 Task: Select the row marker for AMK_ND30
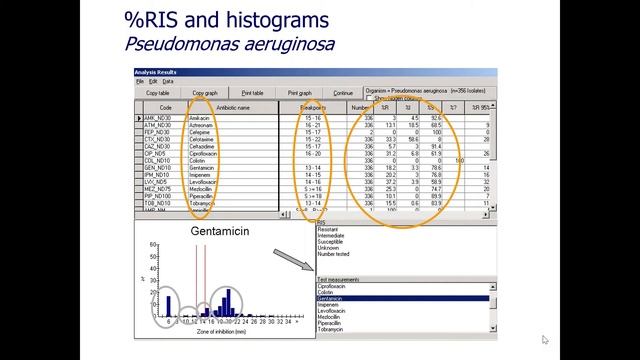point(139,118)
